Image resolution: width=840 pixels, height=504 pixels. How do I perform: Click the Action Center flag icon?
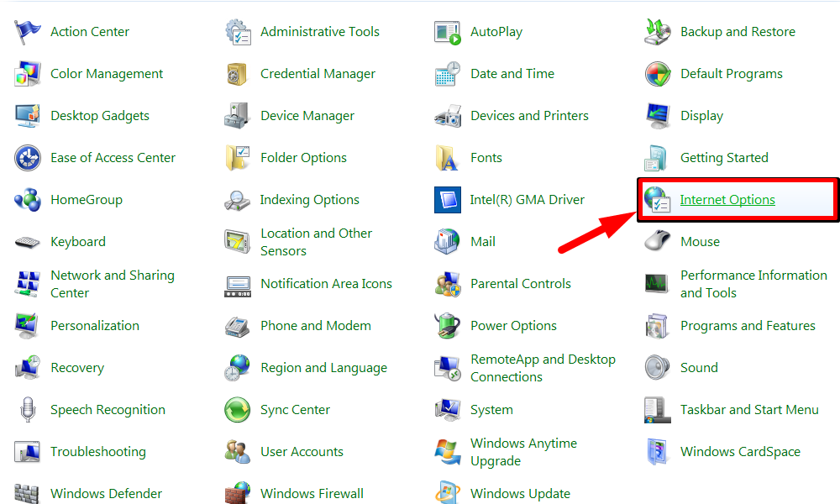(x=28, y=32)
